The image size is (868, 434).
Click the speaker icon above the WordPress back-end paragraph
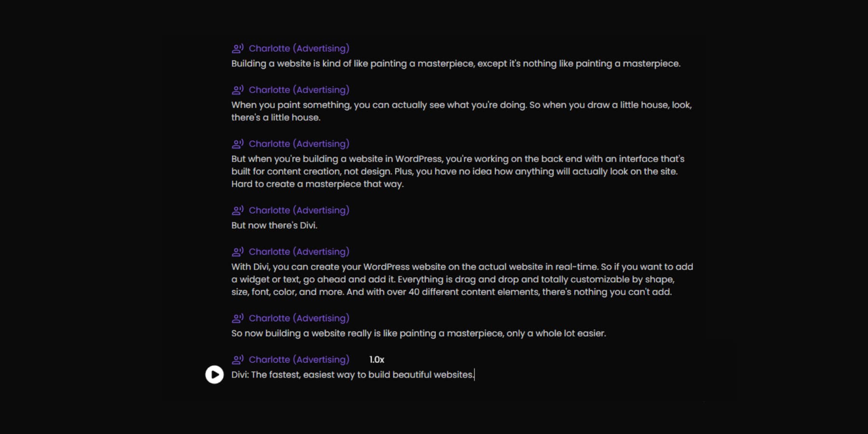click(x=237, y=143)
